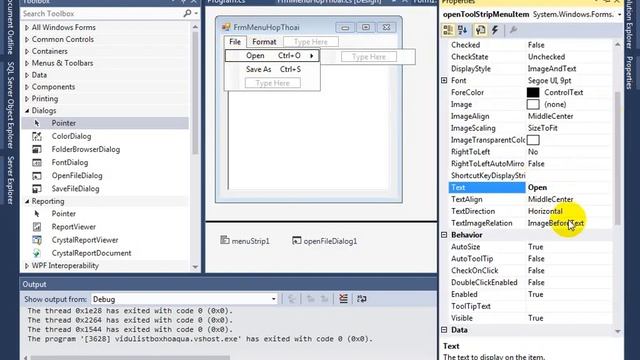This screenshot has height=360, width=640.
Task: Click the ImageTransparentColor swatch
Action: click(x=533, y=140)
